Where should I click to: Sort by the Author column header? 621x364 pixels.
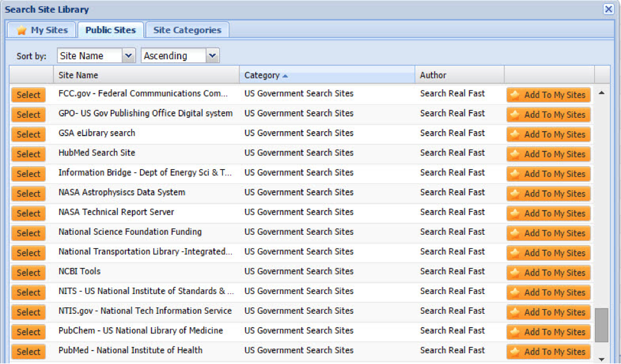click(459, 75)
